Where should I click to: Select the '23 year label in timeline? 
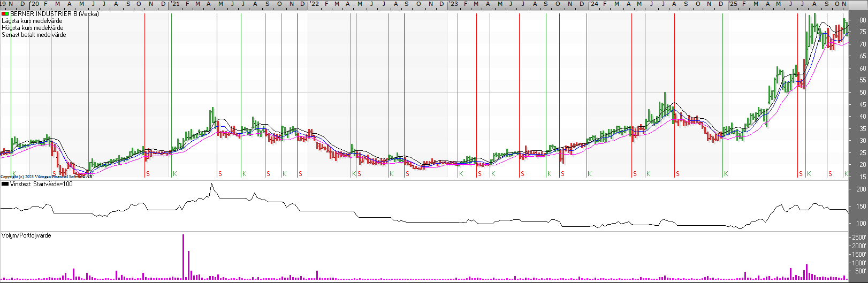coord(453,4)
